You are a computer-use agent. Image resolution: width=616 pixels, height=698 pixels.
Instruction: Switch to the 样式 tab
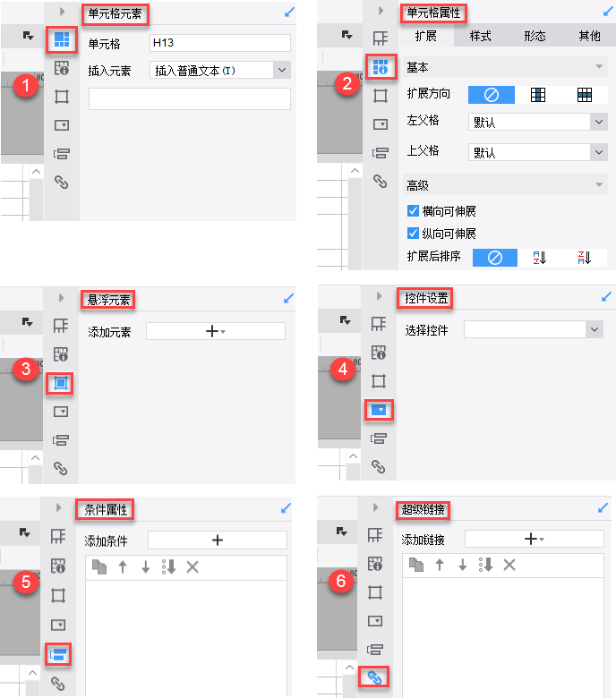click(x=480, y=36)
